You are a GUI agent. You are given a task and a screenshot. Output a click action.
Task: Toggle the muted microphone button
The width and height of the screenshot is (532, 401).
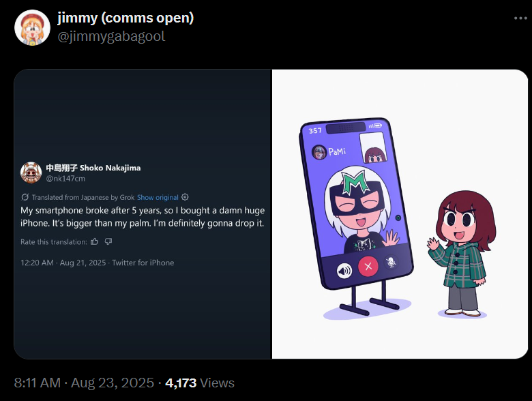coord(391,262)
